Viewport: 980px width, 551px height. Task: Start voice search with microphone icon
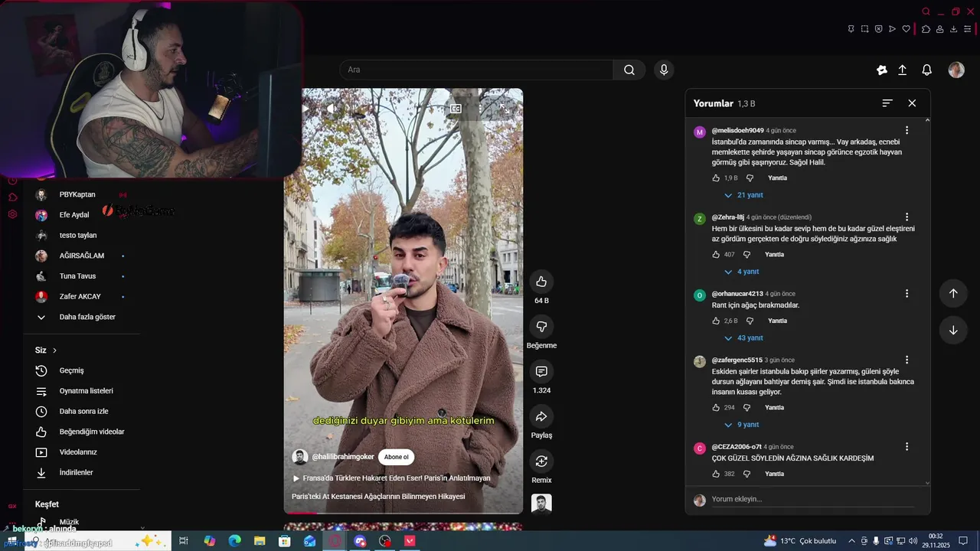[664, 70]
